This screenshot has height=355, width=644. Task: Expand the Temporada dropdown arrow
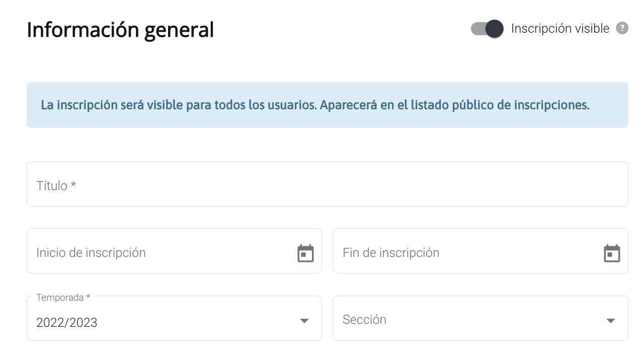[304, 321]
